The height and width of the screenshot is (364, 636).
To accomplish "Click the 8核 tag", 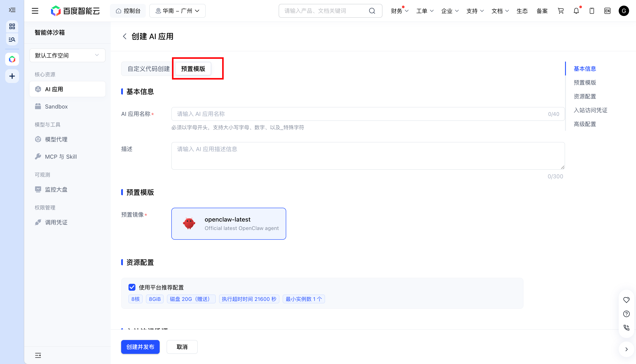I will click(135, 299).
